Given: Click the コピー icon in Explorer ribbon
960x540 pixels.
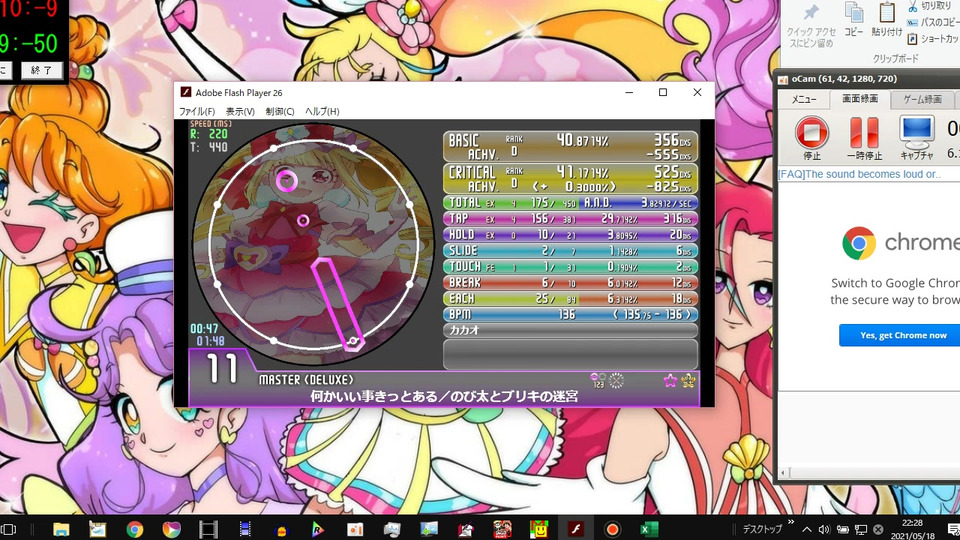Looking at the screenshot, I should [x=853, y=12].
